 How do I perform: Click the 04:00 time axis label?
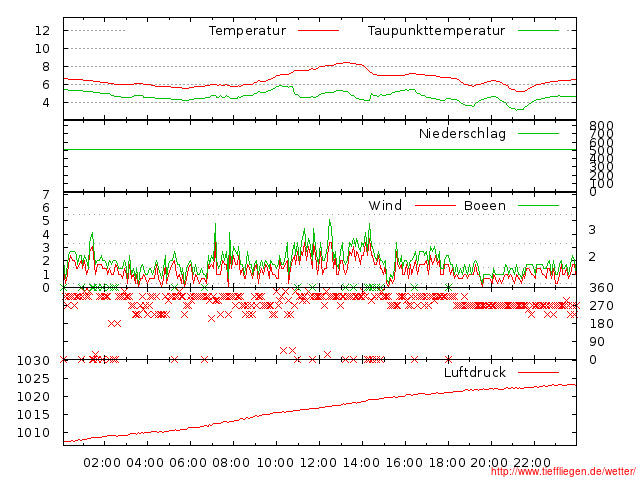(x=145, y=463)
